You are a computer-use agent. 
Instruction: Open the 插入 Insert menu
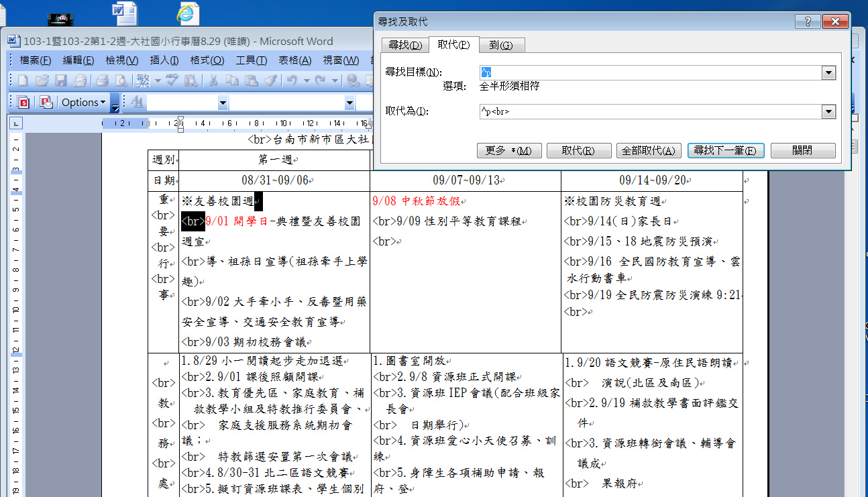coord(164,60)
